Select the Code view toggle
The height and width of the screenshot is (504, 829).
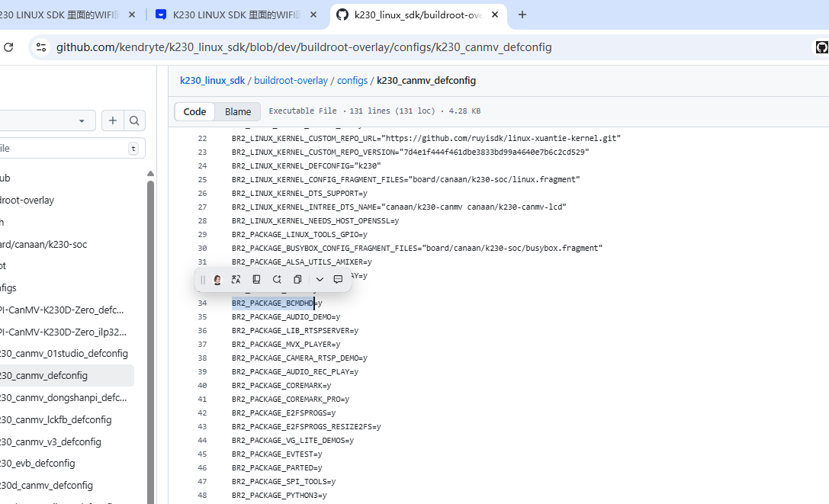(x=194, y=111)
